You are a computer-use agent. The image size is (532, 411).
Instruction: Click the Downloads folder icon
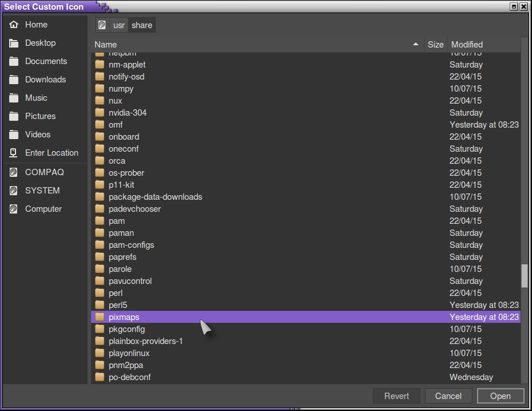14,80
